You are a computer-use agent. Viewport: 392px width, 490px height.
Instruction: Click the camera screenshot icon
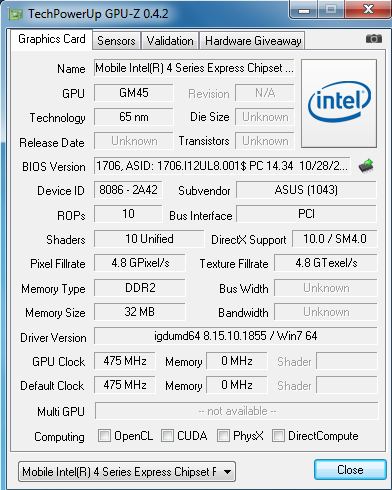click(374, 39)
